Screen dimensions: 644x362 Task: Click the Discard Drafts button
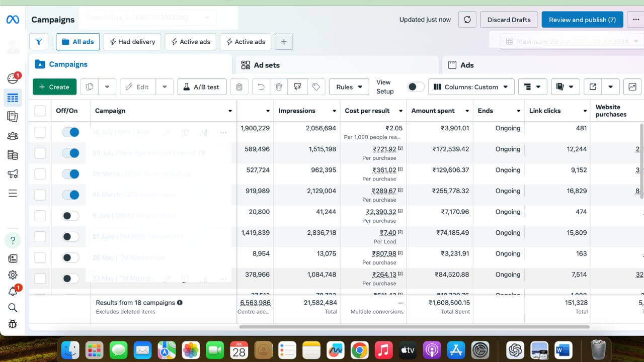click(509, 20)
